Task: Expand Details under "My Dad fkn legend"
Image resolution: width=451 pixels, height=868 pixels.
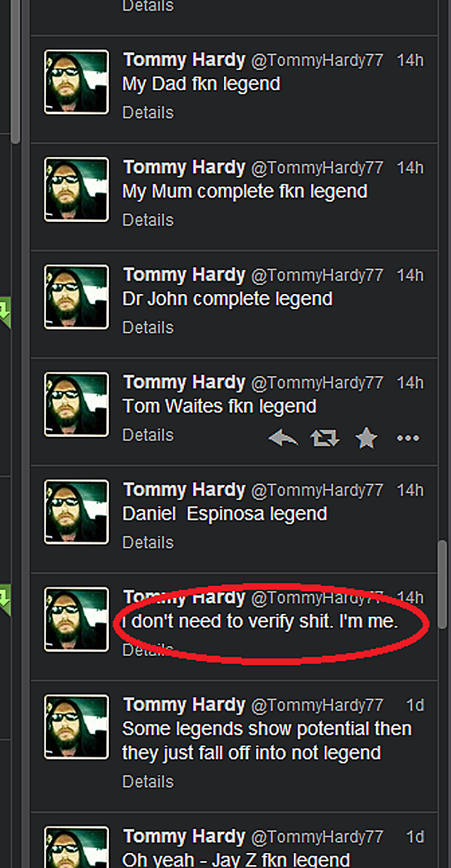Action: pyautogui.click(x=147, y=112)
